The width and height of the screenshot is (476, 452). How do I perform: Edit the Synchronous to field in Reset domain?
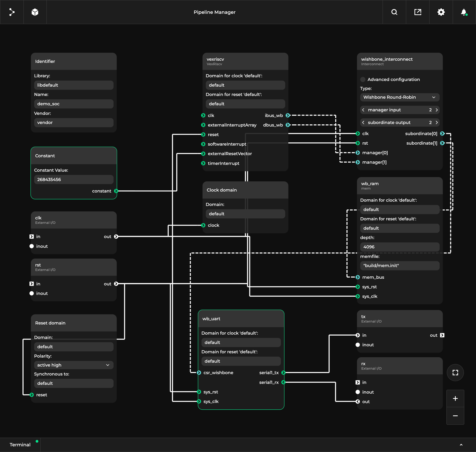click(74, 383)
